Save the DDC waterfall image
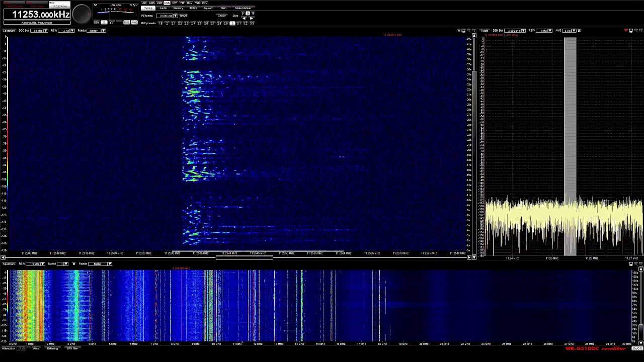The image size is (644, 362). click(x=463, y=31)
